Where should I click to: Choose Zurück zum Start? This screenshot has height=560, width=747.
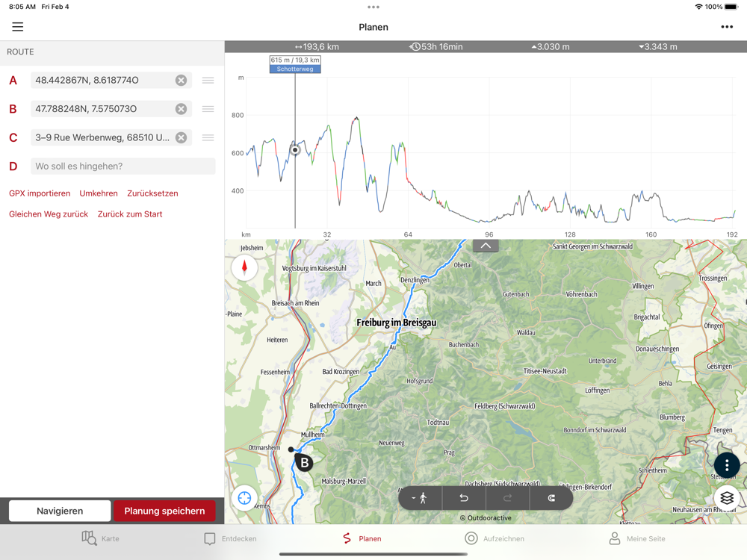click(130, 214)
